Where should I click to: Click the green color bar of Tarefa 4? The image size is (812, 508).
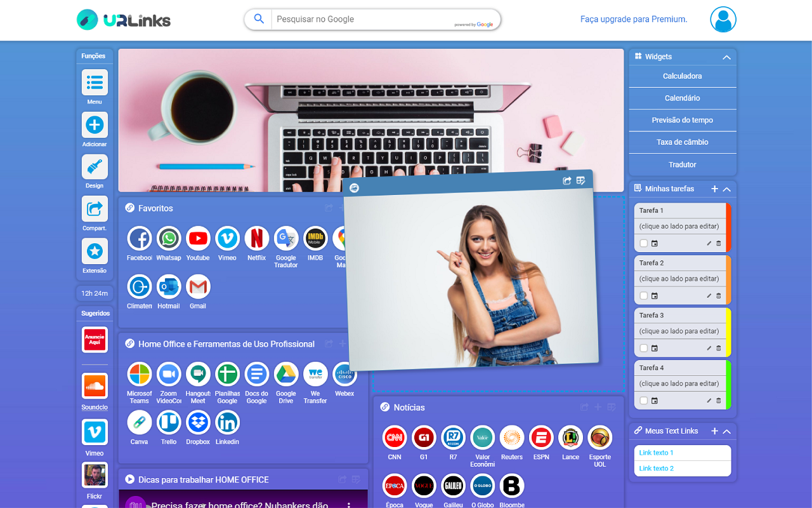click(x=729, y=385)
